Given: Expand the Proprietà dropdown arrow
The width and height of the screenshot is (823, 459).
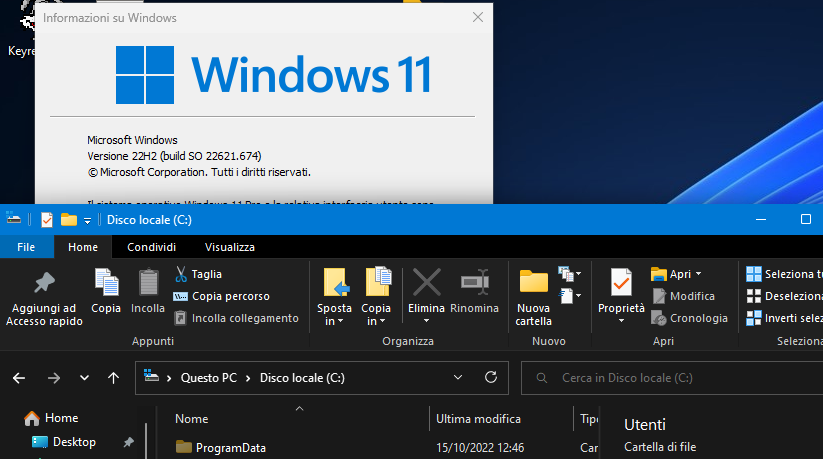Looking at the screenshot, I should 621,321.
